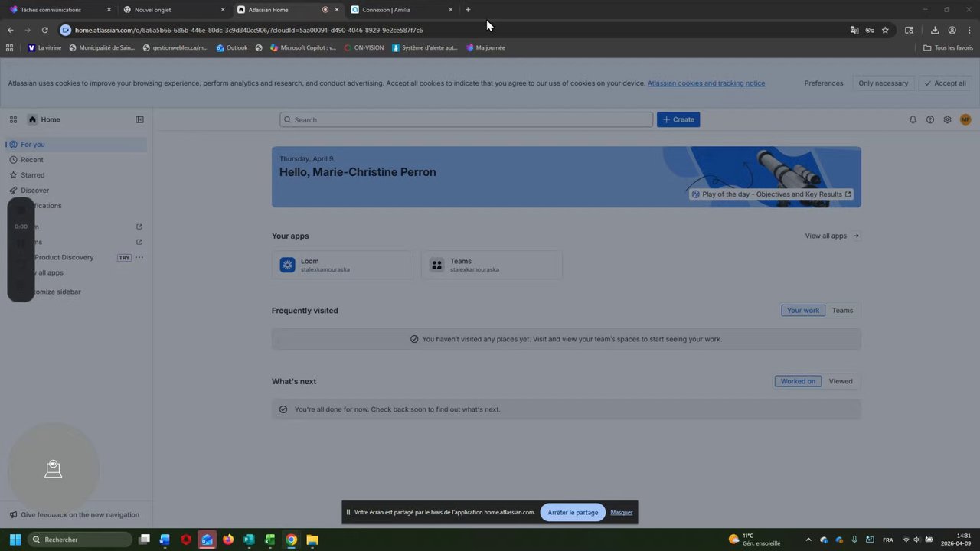Open Starred in the sidebar
980x551 pixels.
tap(76, 175)
